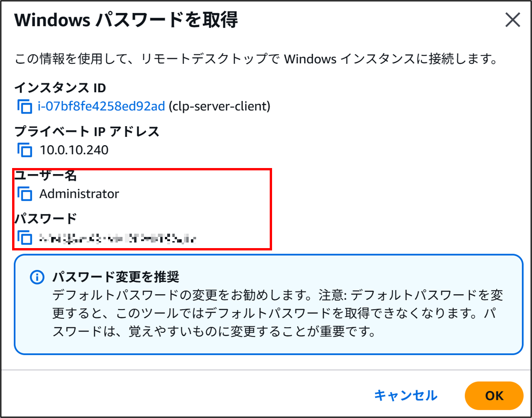Click the (clp-server-client) instance name text
This screenshot has width=532, height=418.
pos(219,107)
